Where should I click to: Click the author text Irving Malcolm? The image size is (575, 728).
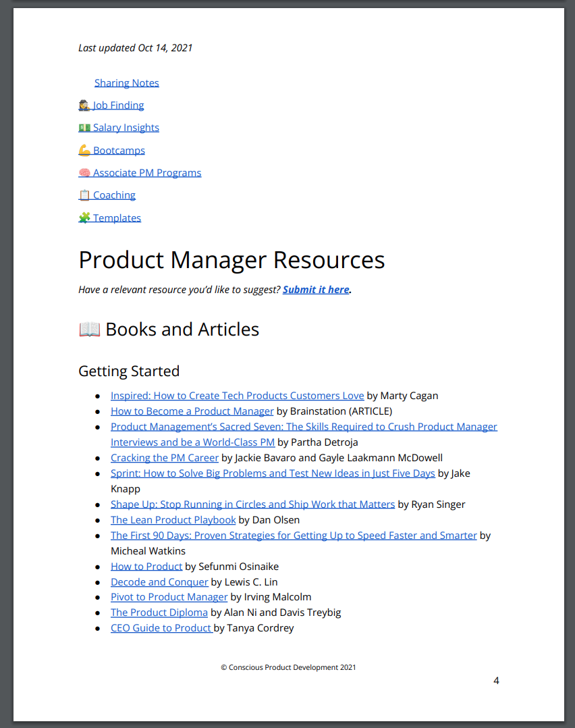point(277,597)
